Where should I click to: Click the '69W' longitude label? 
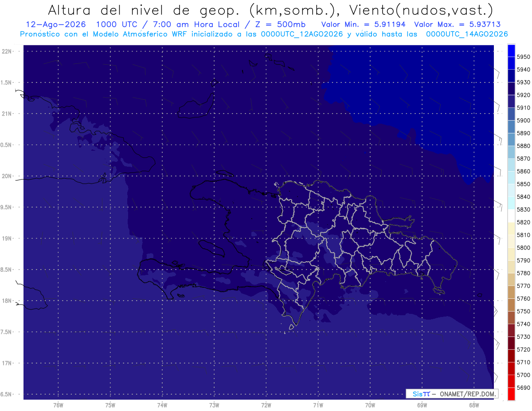422,405
